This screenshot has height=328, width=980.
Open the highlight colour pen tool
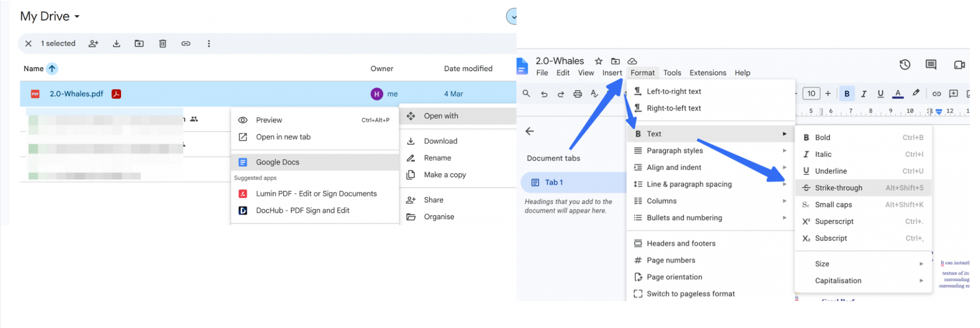[x=915, y=93]
